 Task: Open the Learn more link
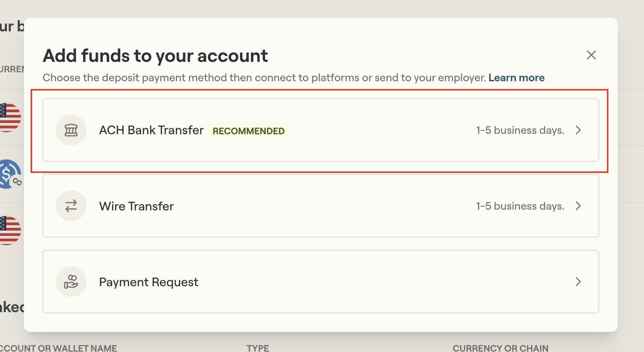[516, 77]
